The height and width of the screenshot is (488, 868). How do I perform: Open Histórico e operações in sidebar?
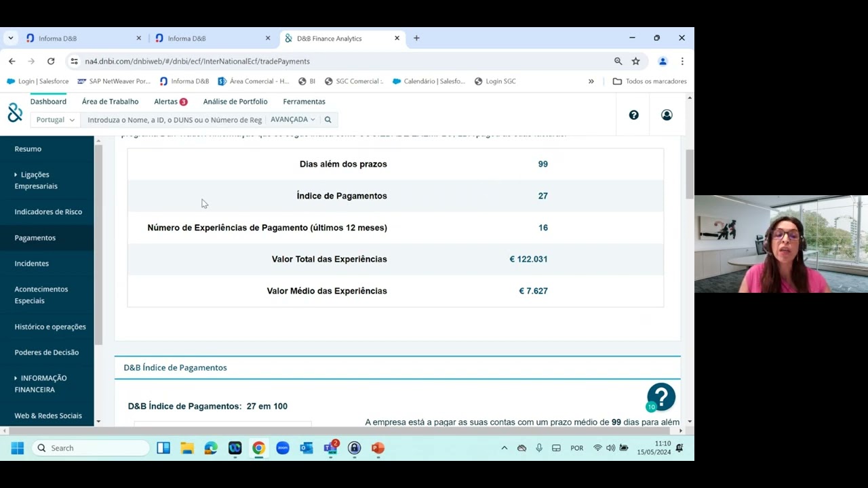[x=50, y=327]
